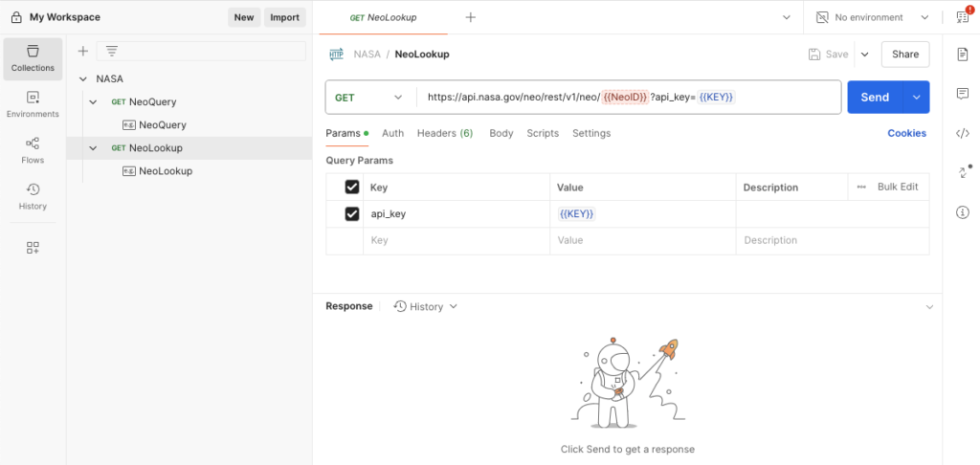Image resolution: width=980 pixels, height=465 pixels.
Task: Open the Environments sidebar panel
Action: (33, 104)
